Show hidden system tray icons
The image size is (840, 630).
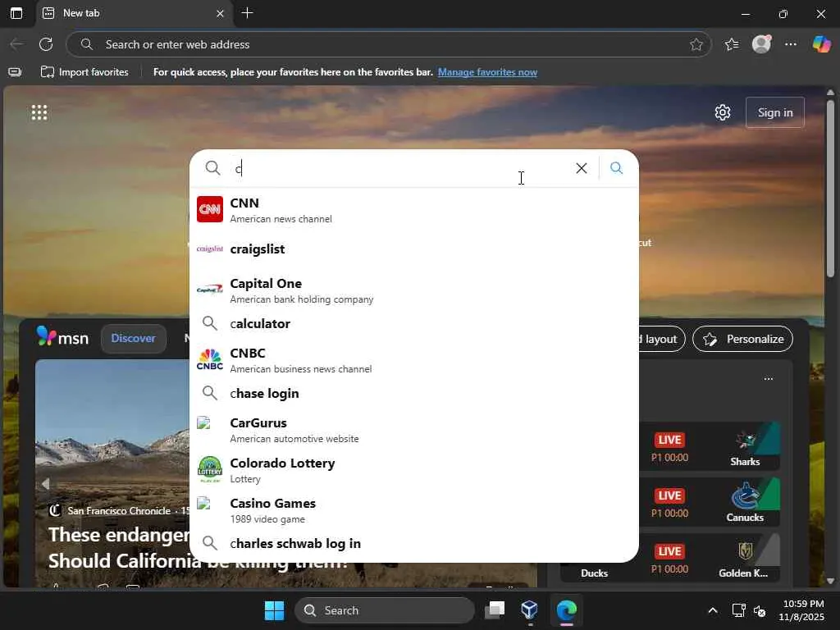pyautogui.click(x=713, y=610)
